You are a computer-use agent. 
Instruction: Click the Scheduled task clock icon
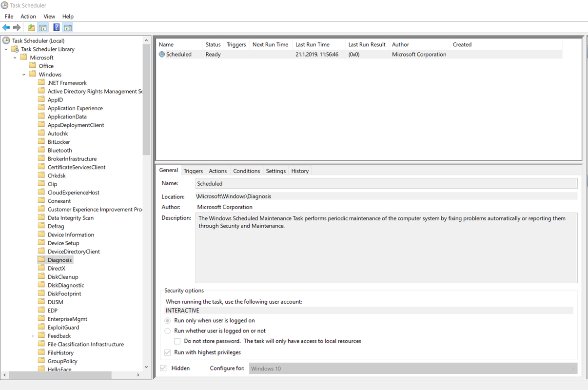pos(162,55)
